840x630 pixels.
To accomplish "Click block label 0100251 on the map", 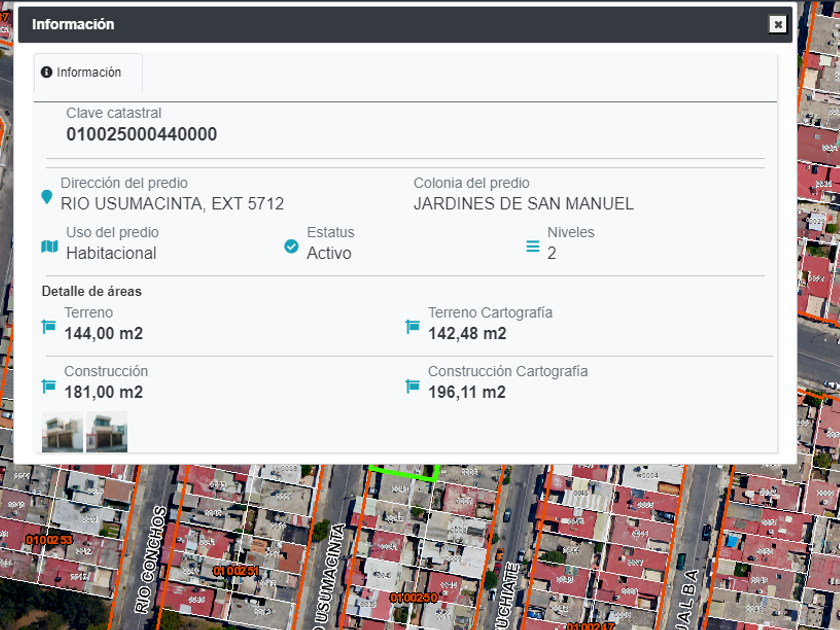I will click(x=236, y=571).
